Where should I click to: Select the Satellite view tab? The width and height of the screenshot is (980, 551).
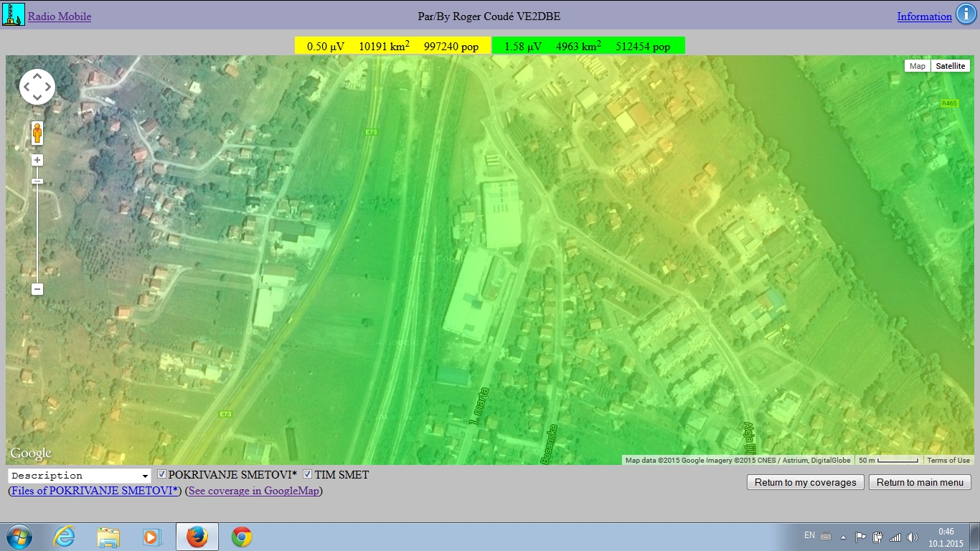(x=951, y=66)
